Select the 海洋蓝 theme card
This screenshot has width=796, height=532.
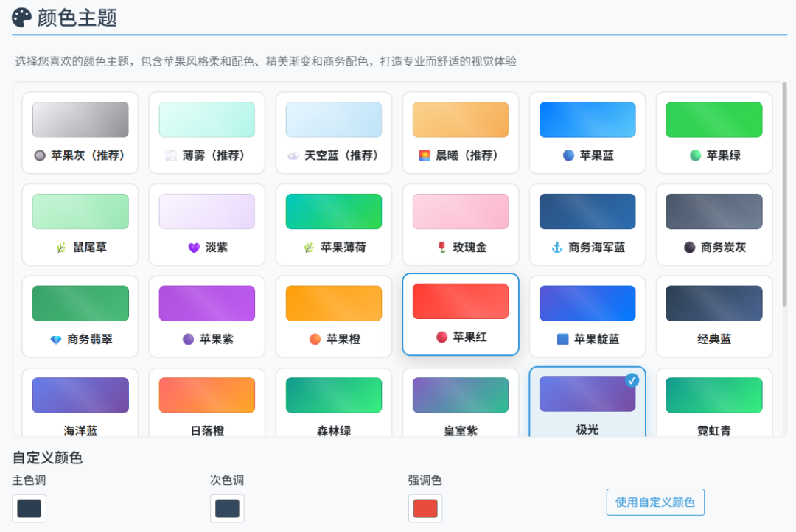click(80, 402)
